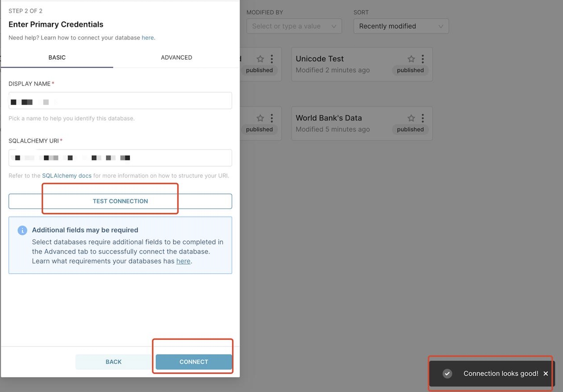
Task: Switch to the Advanced tab
Action: 176,57
